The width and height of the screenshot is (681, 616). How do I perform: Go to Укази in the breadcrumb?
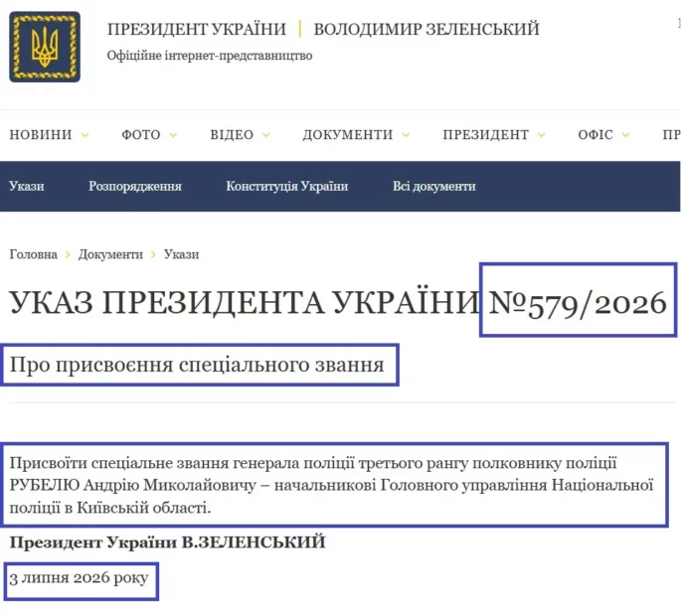point(182,254)
